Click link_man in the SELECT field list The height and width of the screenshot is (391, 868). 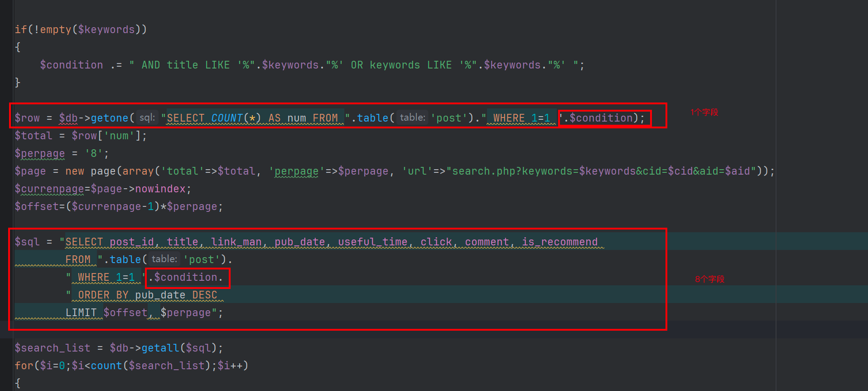[x=236, y=242]
